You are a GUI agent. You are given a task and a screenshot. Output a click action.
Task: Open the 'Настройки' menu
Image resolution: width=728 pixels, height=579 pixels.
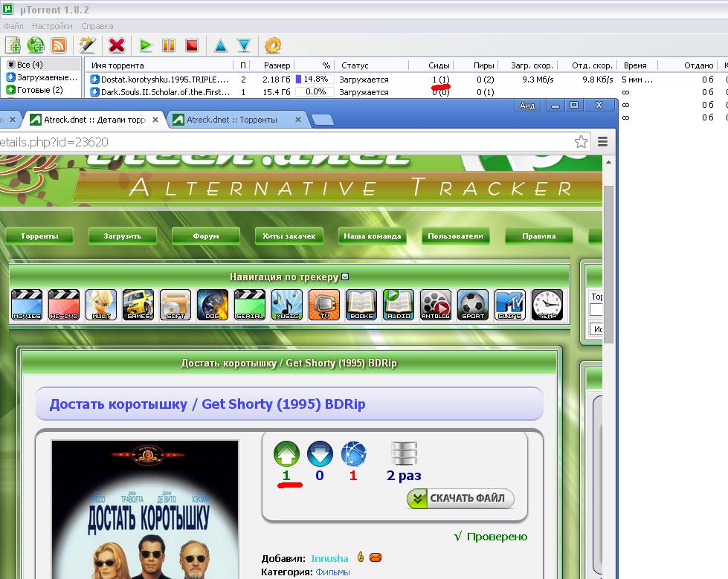pos(52,26)
